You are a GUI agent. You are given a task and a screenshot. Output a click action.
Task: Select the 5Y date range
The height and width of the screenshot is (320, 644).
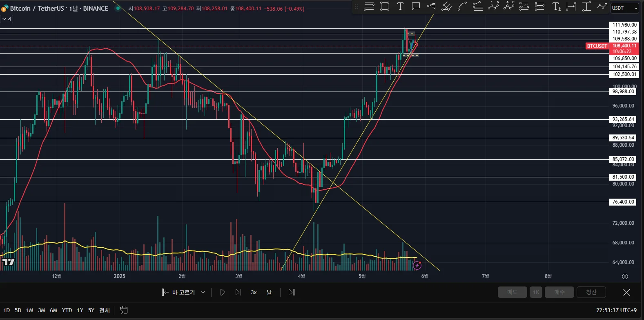[x=91, y=310]
